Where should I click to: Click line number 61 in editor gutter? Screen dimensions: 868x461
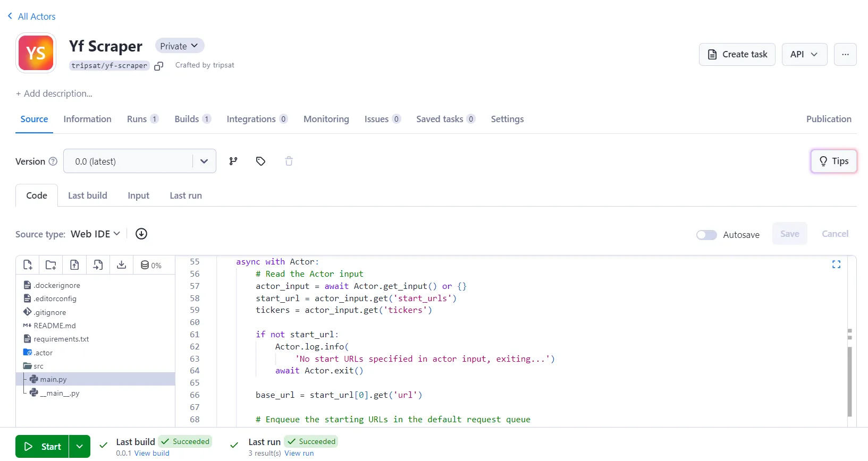click(x=195, y=334)
